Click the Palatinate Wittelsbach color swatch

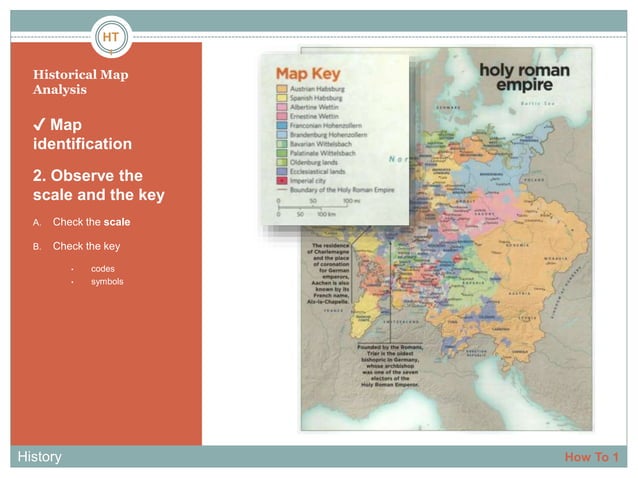tap(282, 153)
